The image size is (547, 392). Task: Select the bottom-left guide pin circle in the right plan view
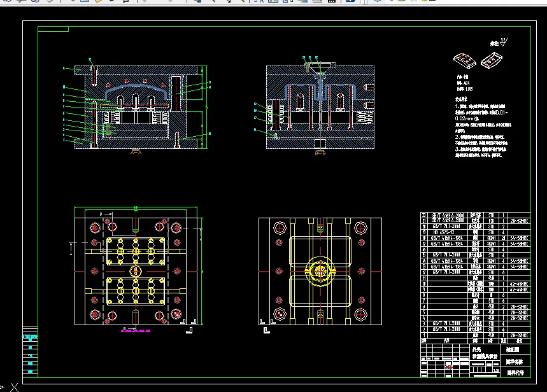(280, 314)
